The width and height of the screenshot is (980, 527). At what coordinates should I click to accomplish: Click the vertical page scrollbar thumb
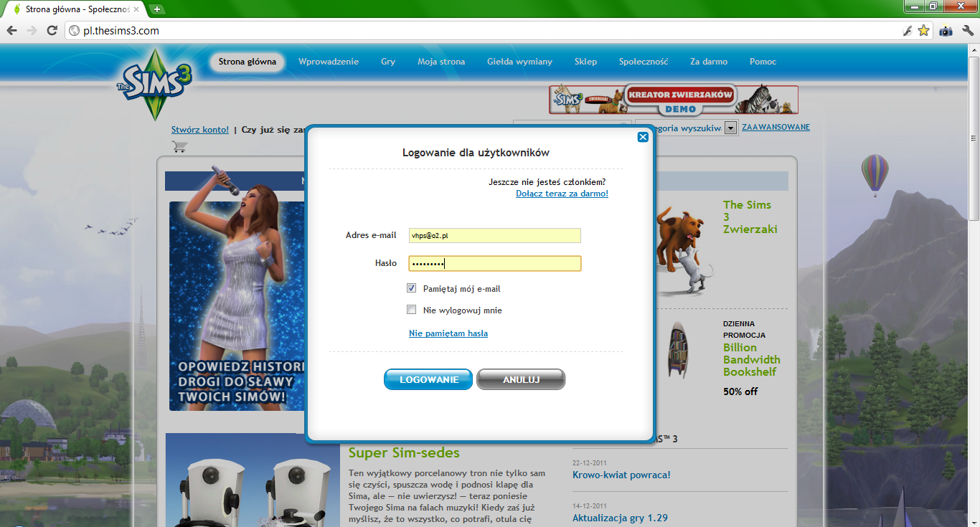(x=974, y=138)
